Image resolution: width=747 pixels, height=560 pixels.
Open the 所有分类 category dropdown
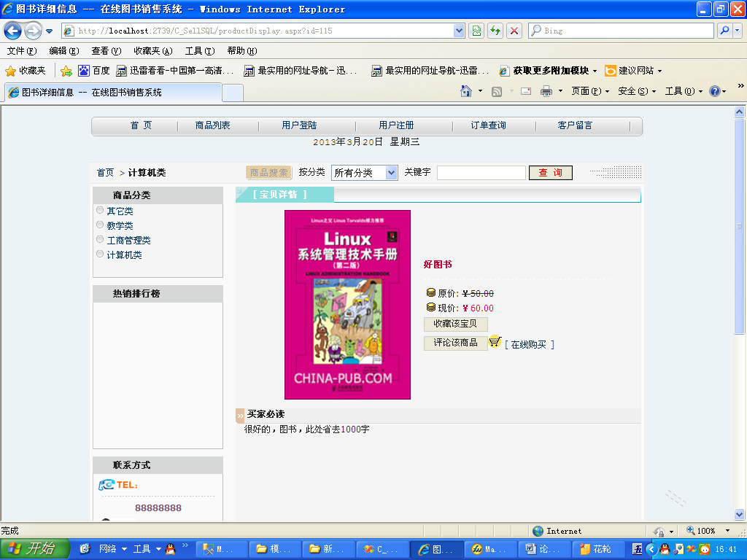point(365,173)
